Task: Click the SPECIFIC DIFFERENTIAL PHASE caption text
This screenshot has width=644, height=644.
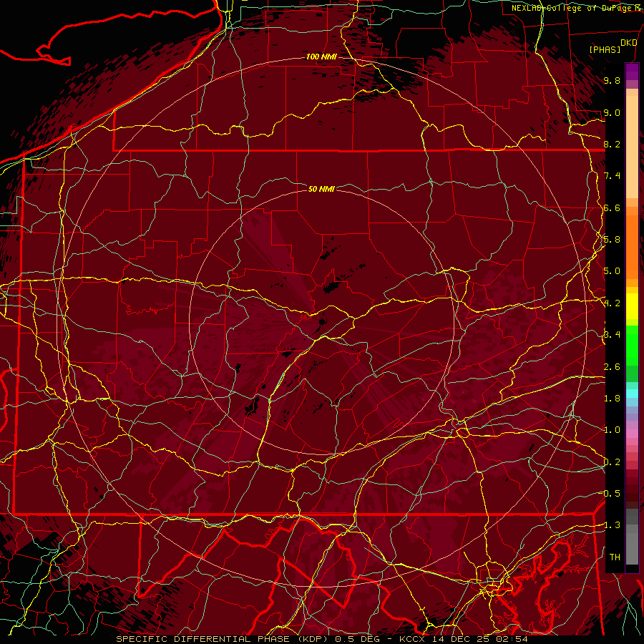Action: (202, 639)
